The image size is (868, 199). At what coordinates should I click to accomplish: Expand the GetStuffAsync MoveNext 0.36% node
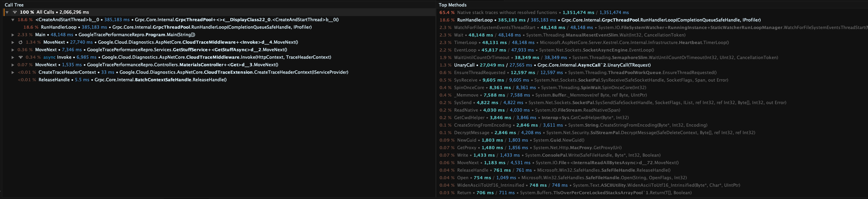click(13, 50)
